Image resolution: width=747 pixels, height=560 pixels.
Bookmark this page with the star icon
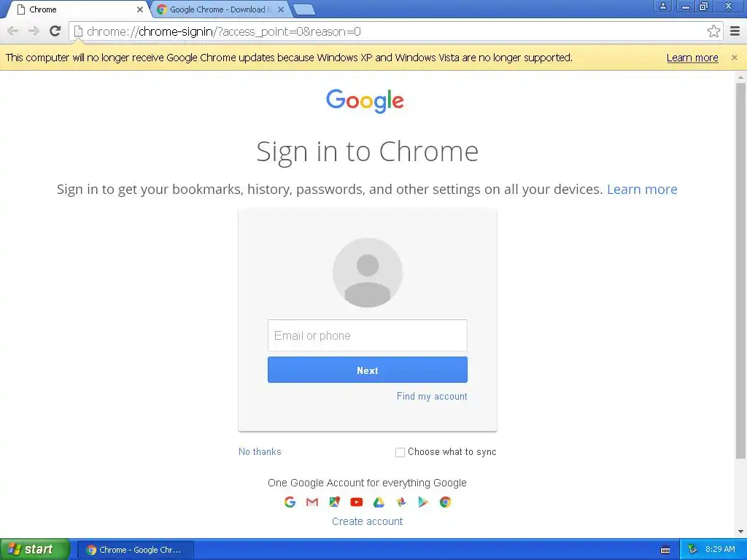tap(713, 31)
